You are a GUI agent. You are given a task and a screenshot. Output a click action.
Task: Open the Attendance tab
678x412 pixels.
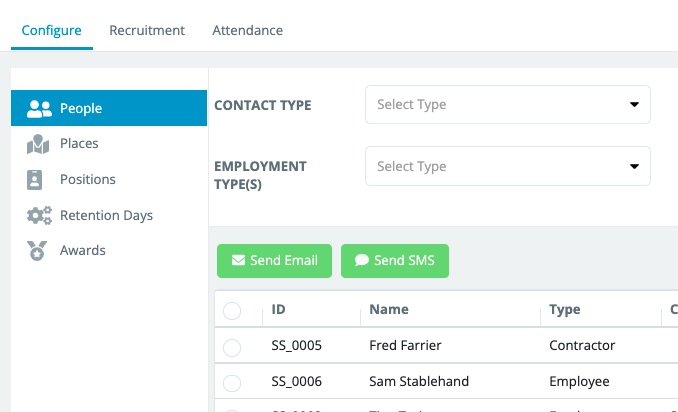pyautogui.click(x=247, y=30)
